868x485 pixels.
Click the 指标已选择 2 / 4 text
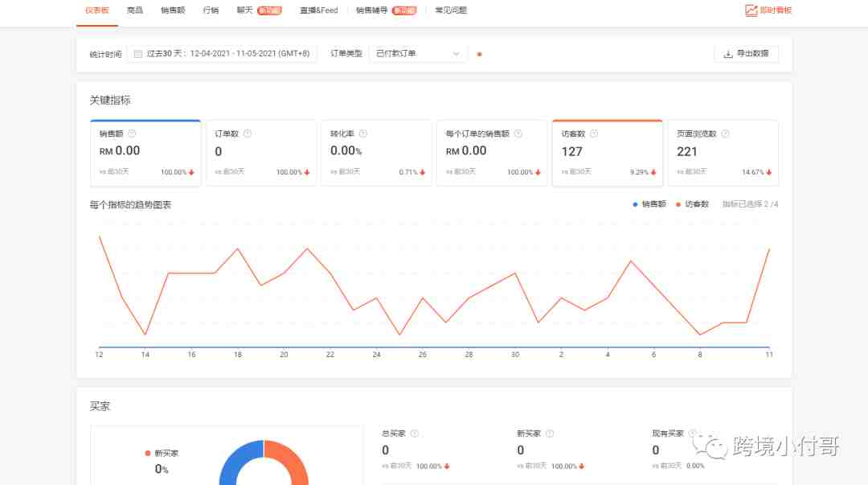[750, 204]
